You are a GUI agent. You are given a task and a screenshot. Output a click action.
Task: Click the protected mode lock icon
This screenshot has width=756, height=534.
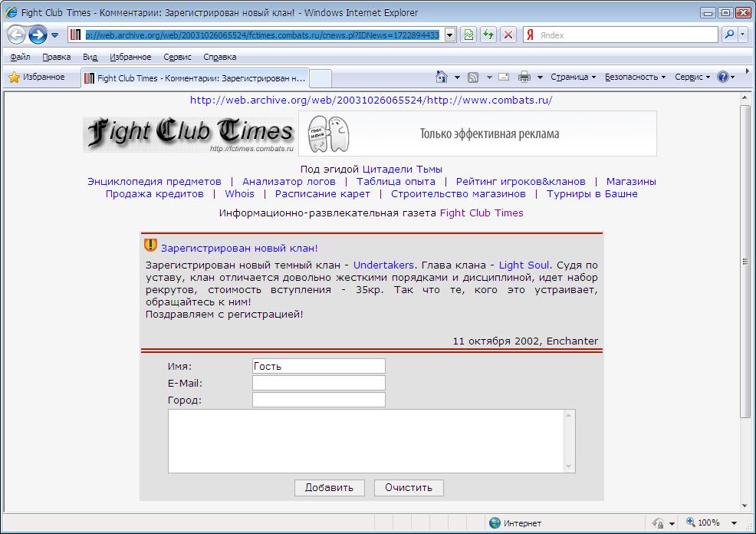[x=658, y=523]
